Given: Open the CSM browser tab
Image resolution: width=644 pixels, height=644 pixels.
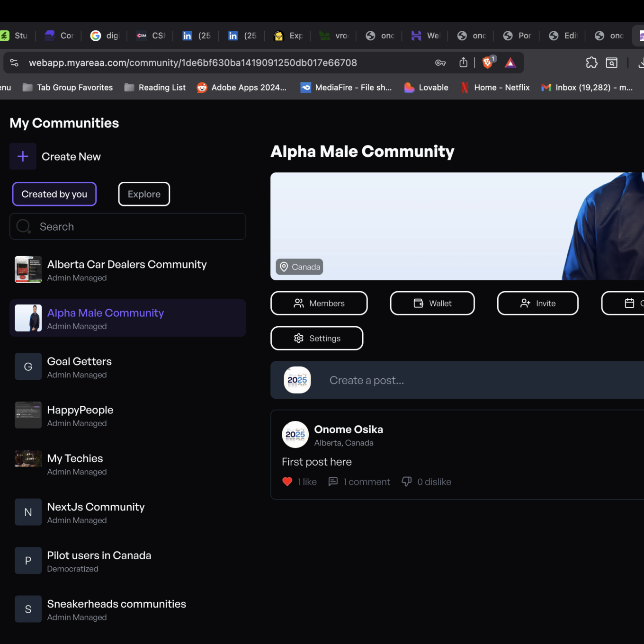Looking at the screenshot, I should click(x=151, y=35).
